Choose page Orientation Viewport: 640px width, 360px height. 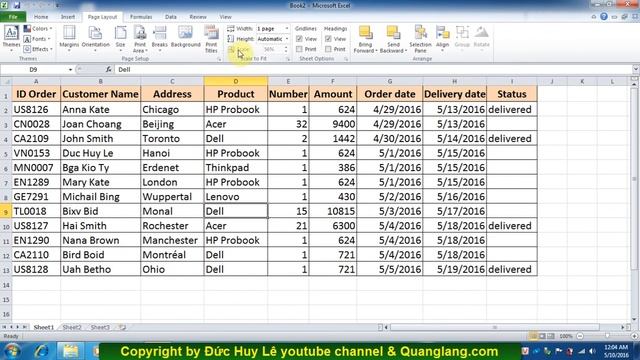coord(96,38)
